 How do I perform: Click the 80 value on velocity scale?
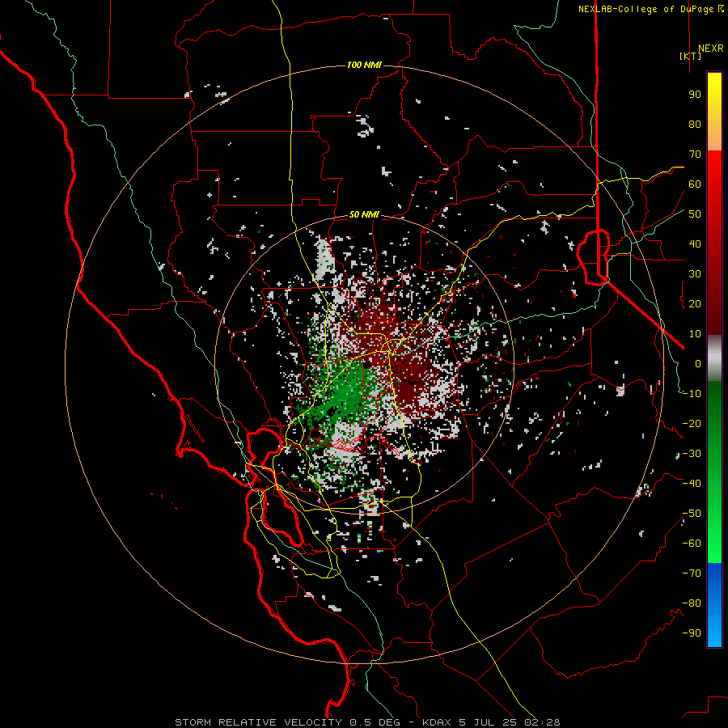coord(695,124)
